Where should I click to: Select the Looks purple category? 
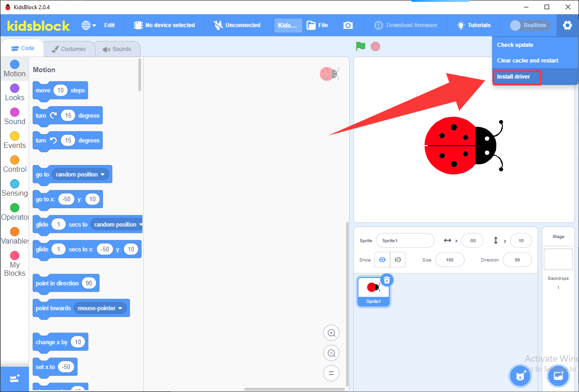[15, 92]
